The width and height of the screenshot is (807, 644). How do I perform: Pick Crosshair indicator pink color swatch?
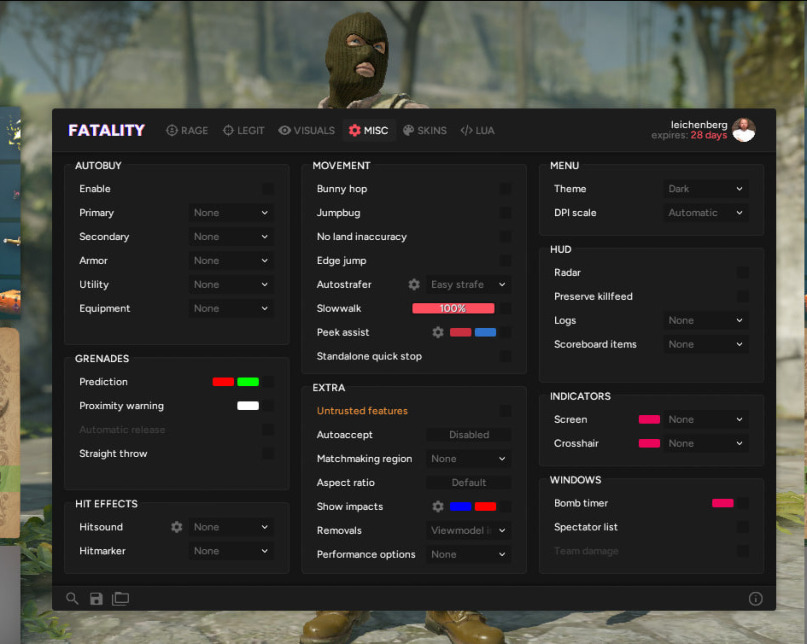(650, 443)
